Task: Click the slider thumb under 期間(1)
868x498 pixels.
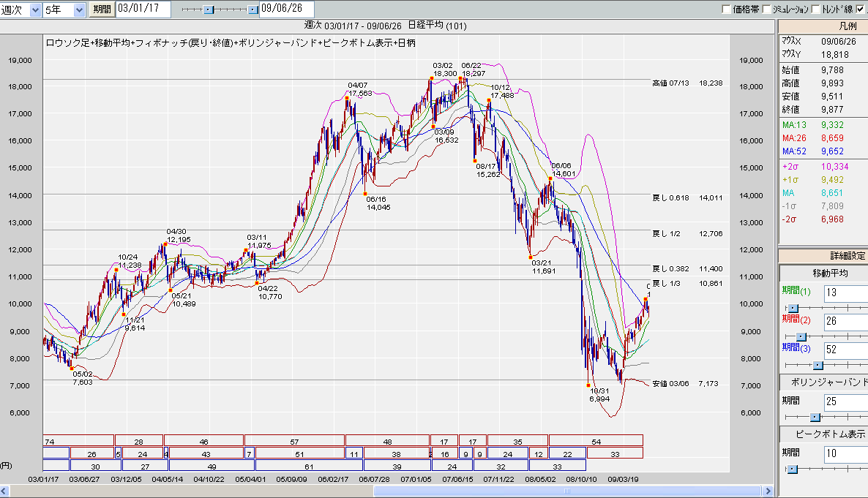Action: (793, 308)
